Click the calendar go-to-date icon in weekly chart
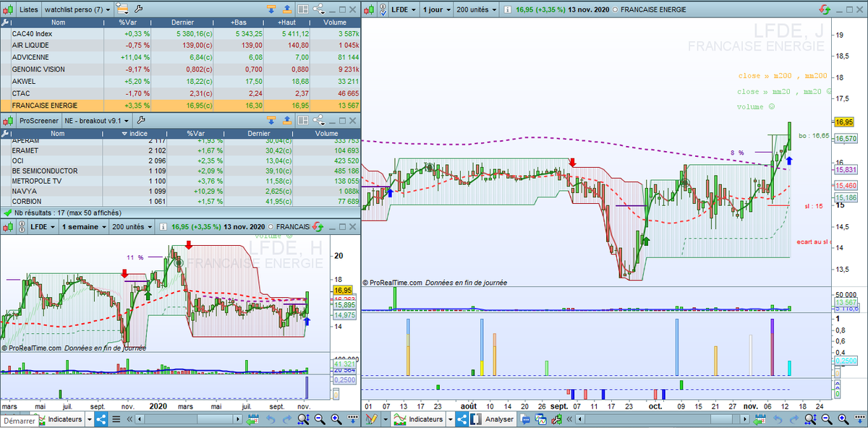This screenshot has width=868, height=428. 252,419
